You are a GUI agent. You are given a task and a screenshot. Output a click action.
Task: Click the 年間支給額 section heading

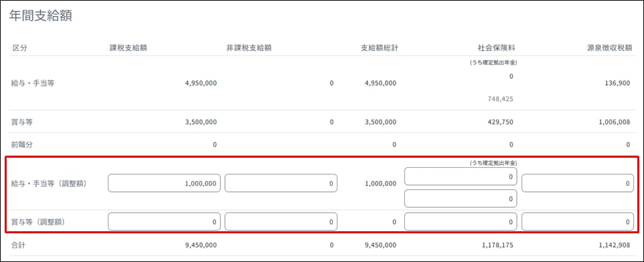(41, 17)
